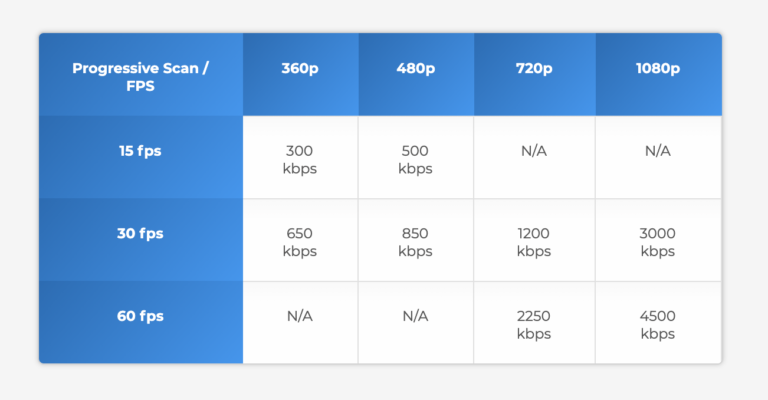Select the N/A cell for 480p at 60 fps
This screenshot has width=768, height=400.
[415, 316]
